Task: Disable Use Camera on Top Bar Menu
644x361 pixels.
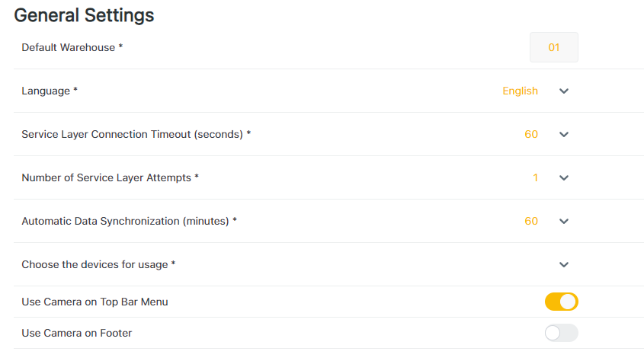Action: (x=562, y=302)
